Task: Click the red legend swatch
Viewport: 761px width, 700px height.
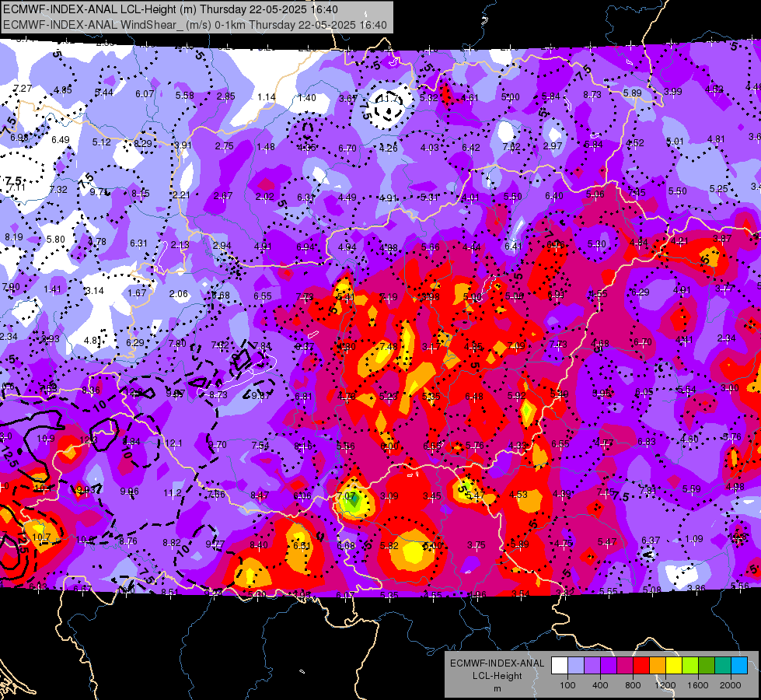Action: coord(641,666)
